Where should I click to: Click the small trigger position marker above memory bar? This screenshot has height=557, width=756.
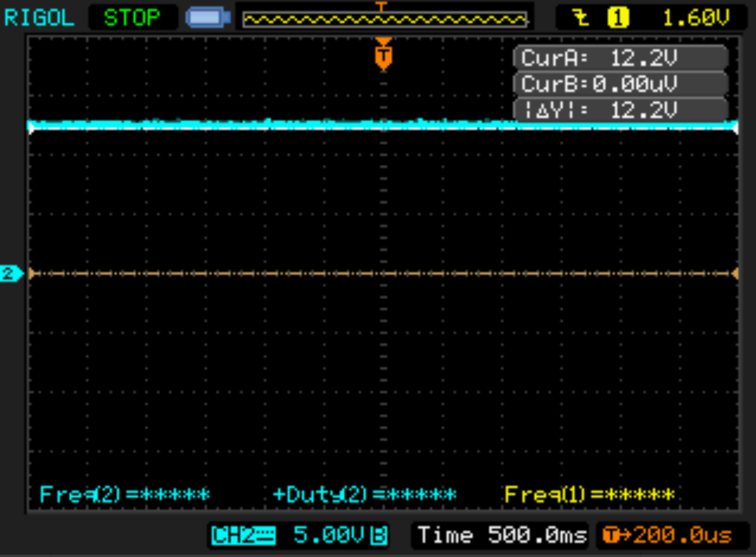[x=382, y=6]
